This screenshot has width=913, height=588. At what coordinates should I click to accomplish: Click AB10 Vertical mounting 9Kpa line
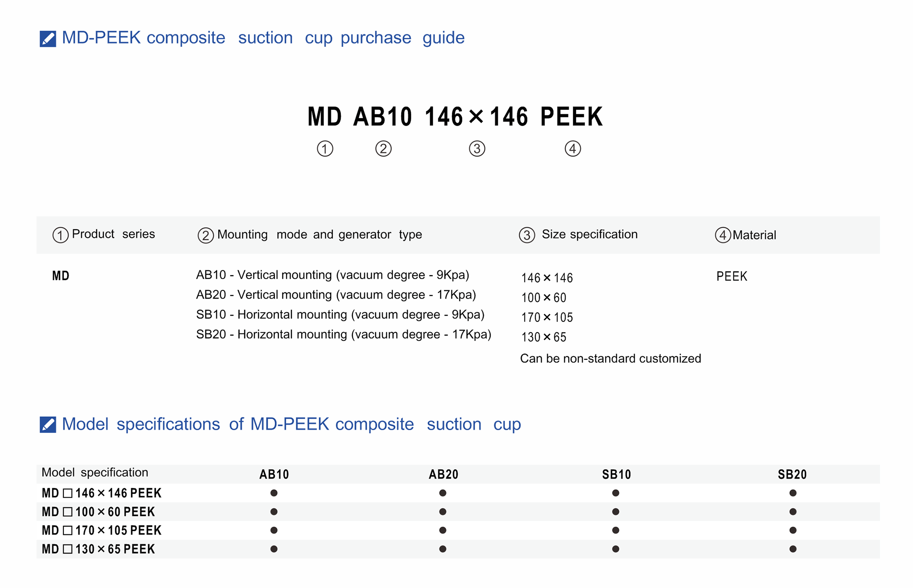point(332,275)
